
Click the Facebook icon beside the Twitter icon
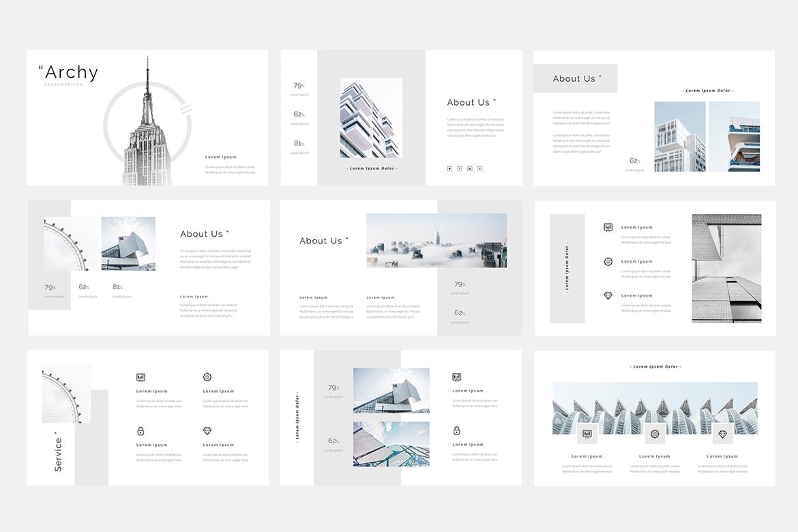pyautogui.click(x=460, y=168)
